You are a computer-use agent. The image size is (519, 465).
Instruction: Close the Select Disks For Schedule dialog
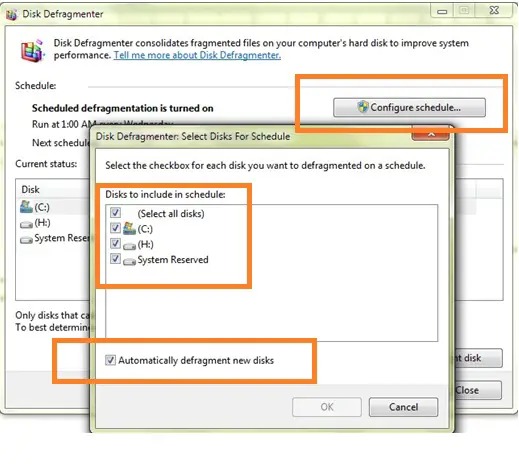[x=431, y=135]
